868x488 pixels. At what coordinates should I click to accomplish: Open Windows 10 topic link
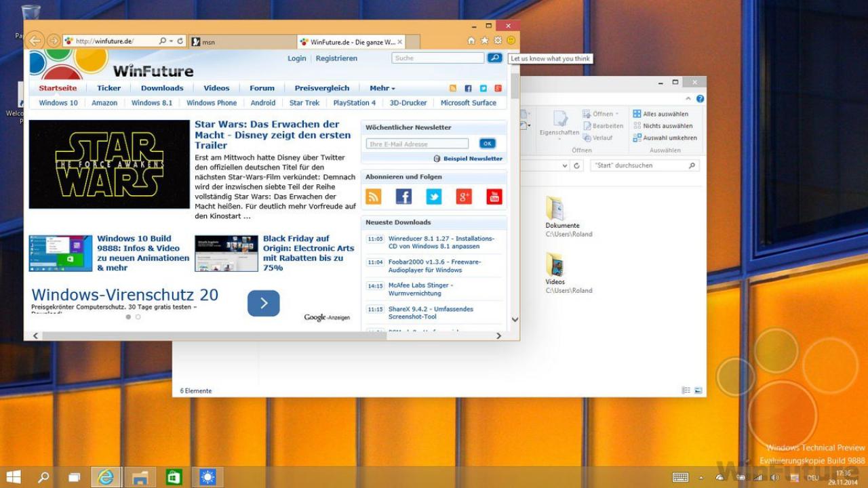tap(58, 103)
